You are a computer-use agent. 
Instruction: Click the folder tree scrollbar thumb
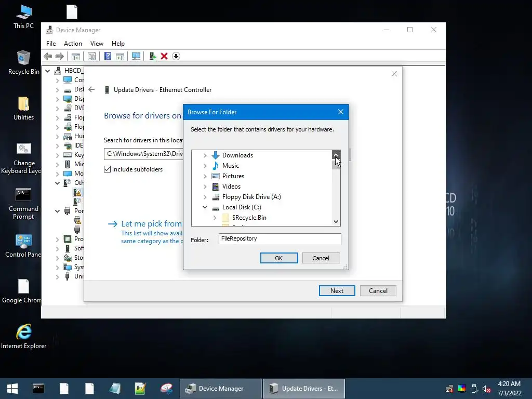pos(336,164)
